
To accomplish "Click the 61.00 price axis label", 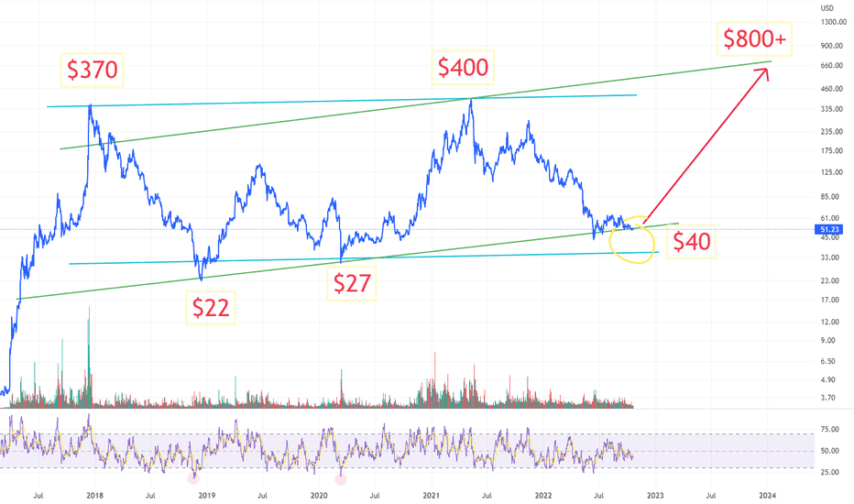I will click(830, 218).
